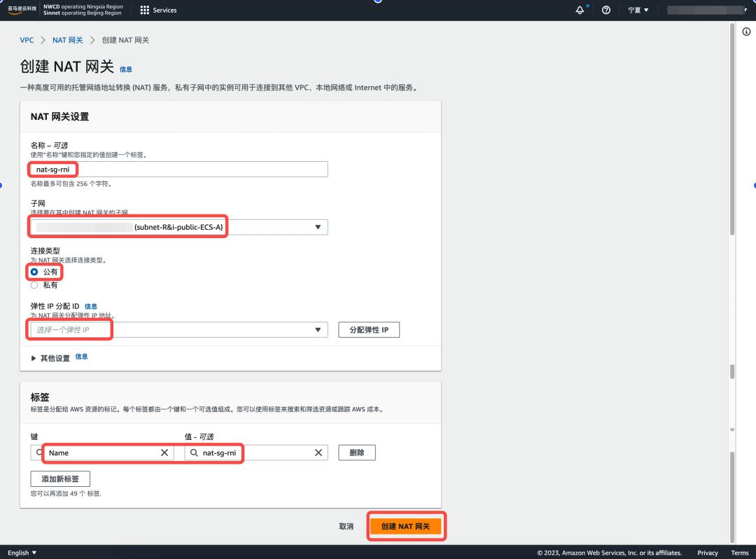The height and width of the screenshot is (559, 756).
Task: Go to VPC breadcrumb
Action: pyautogui.click(x=27, y=40)
